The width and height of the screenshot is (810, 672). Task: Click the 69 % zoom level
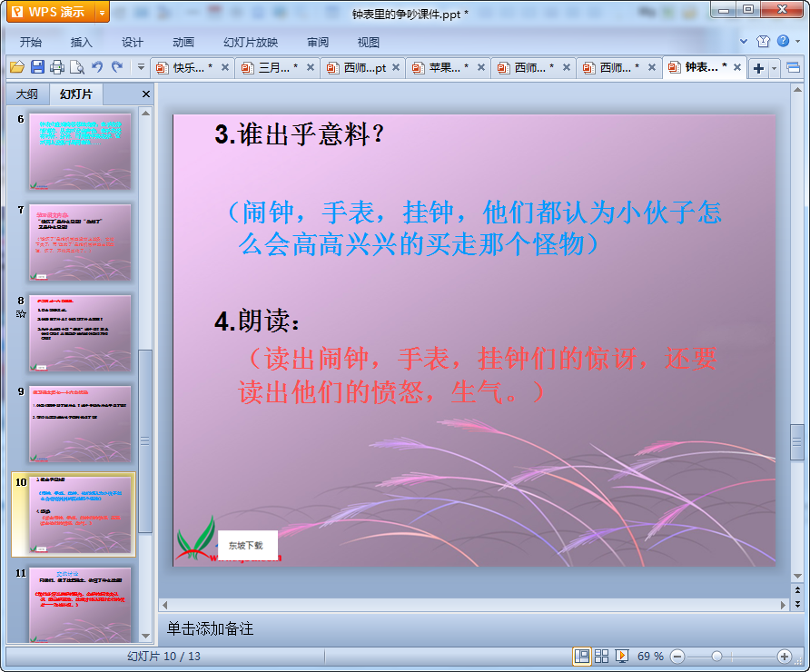point(650,657)
